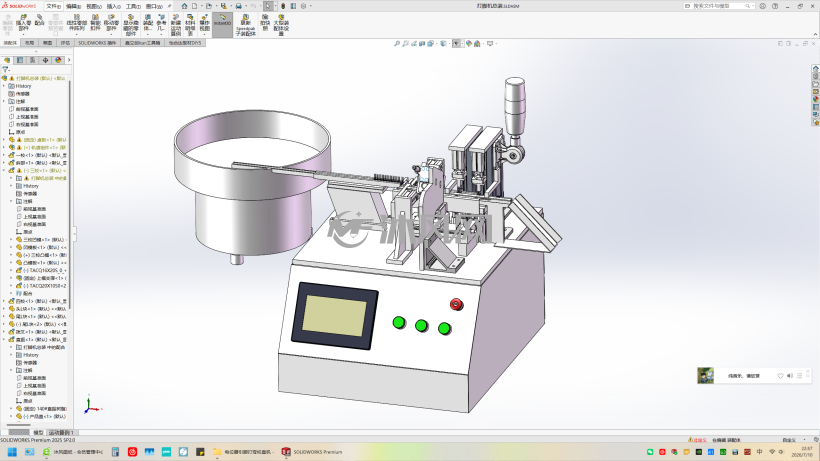Click the Rebuild traffic-light icon
The height and width of the screenshot is (461, 820).
(x=283, y=6)
